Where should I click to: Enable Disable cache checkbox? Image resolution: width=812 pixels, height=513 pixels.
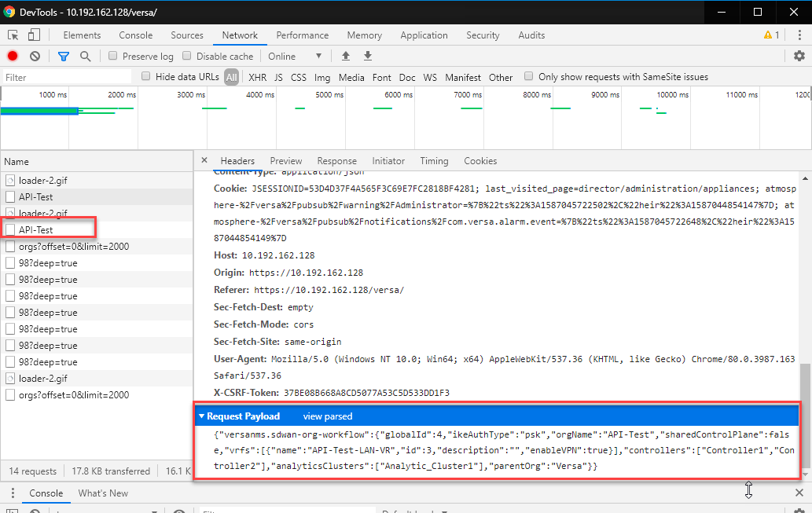[187, 56]
